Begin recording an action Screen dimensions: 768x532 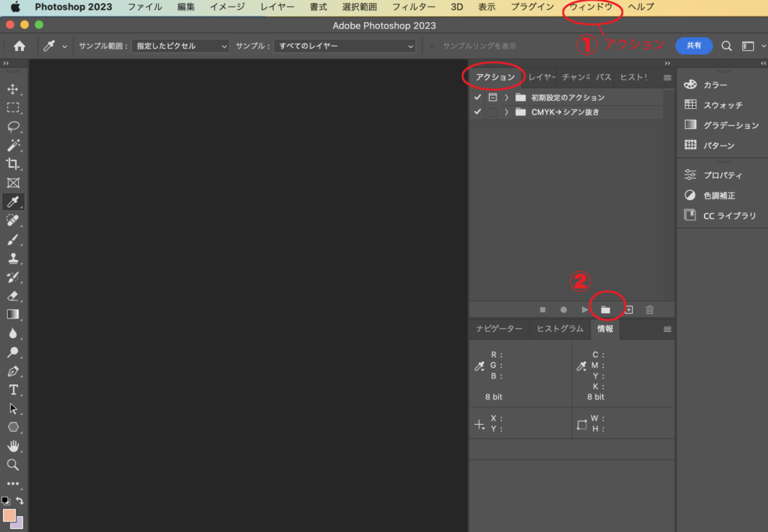tap(564, 309)
